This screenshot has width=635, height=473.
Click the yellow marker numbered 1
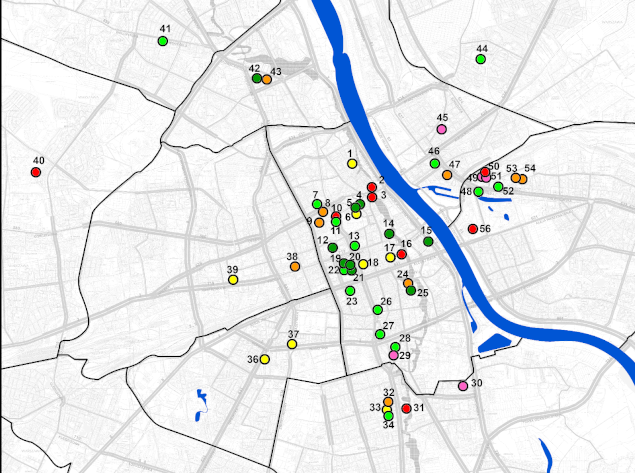coord(352,164)
